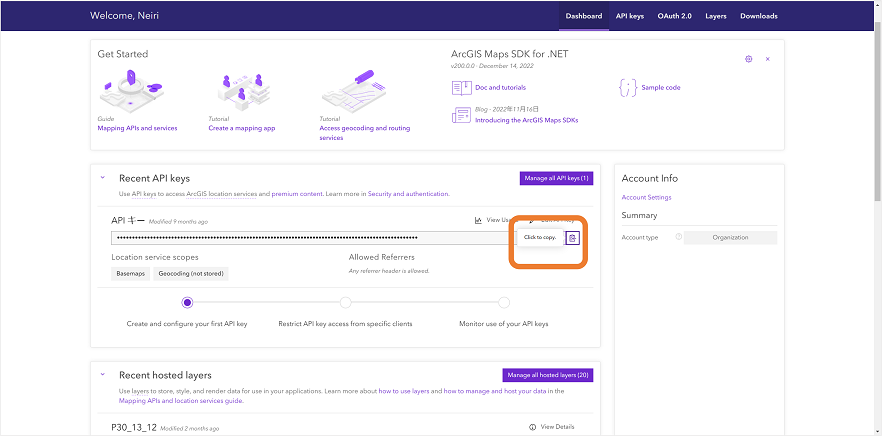
Task: Switch to the Dashboard tab
Action: tap(584, 16)
